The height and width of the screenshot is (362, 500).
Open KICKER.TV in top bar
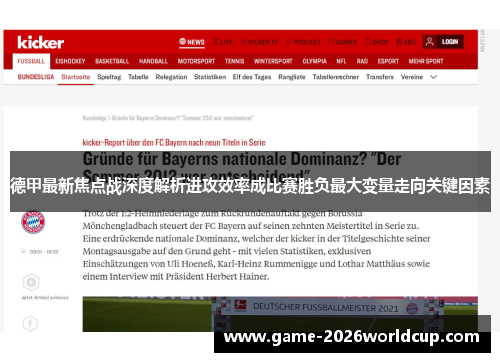[259, 42]
